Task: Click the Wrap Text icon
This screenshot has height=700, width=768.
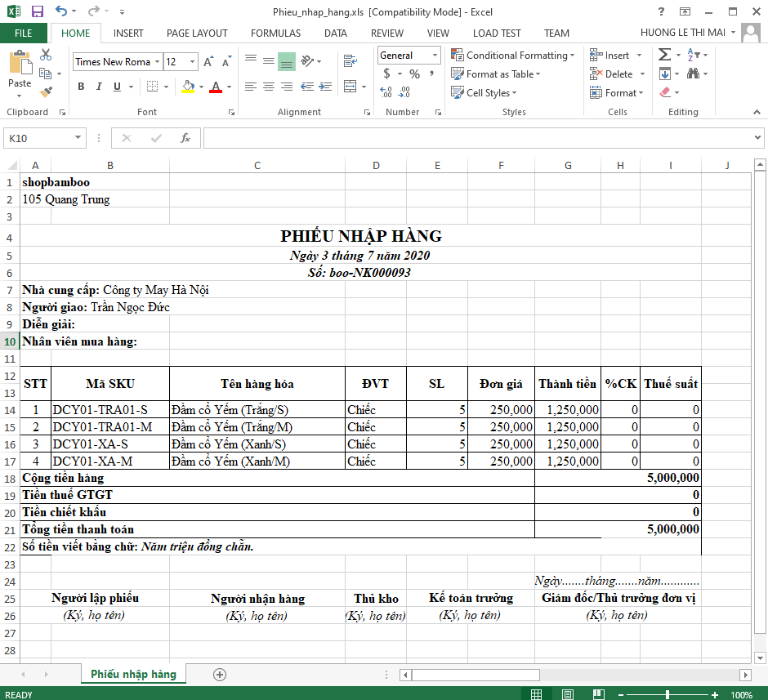Action: tap(351, 60)
